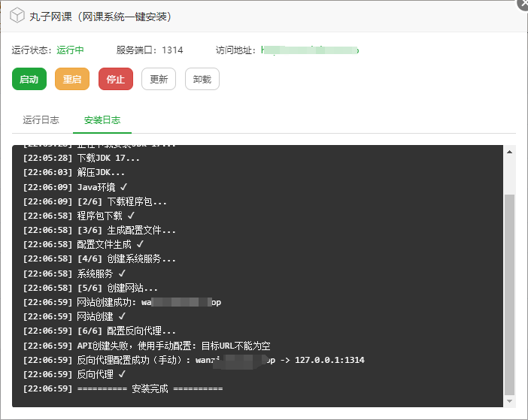Click the dialog title 丸子网课
This screenshot has width=528, height=420.
pos(100,17)
